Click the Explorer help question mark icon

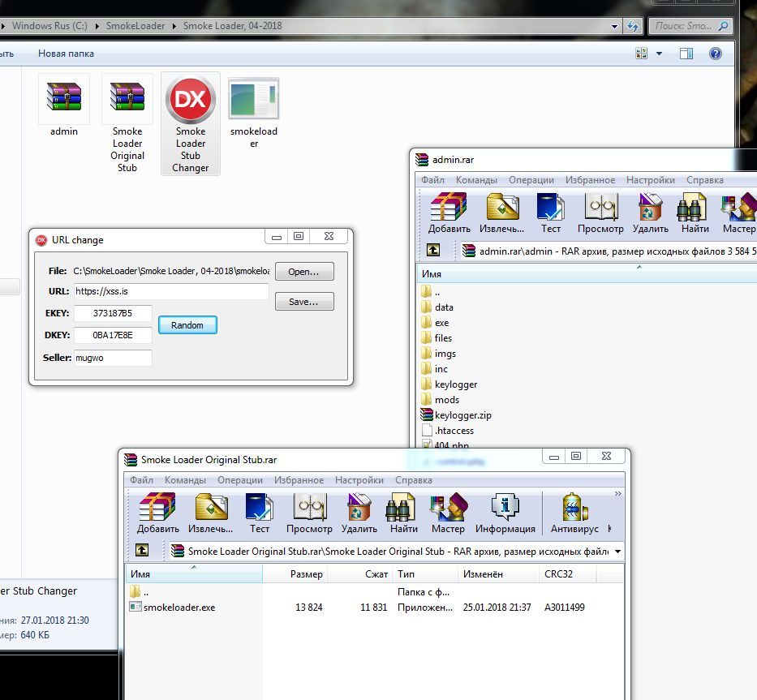click(x=716, y=54)
